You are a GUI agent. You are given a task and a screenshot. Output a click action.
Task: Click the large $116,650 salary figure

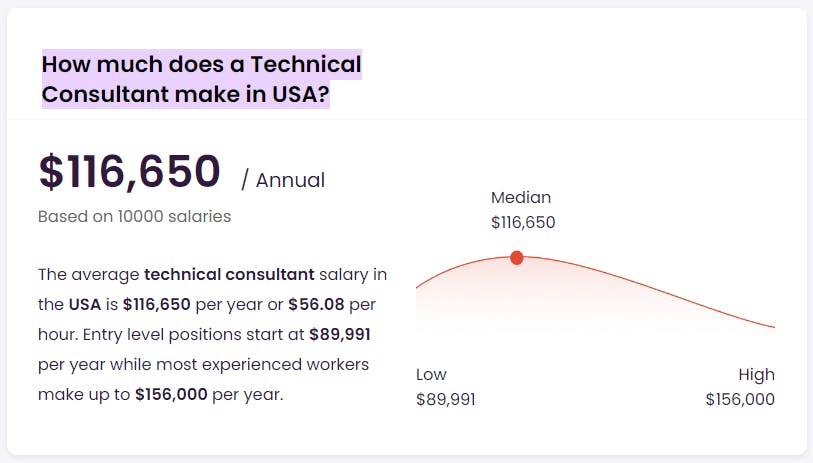point(130,171)
